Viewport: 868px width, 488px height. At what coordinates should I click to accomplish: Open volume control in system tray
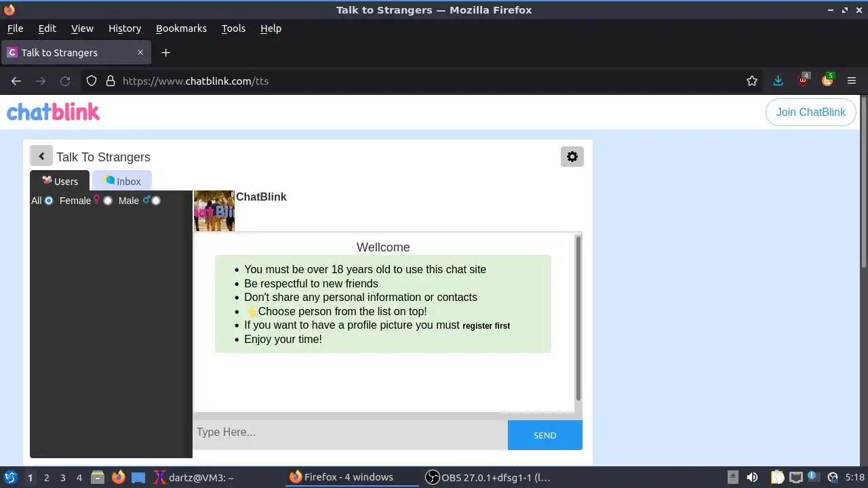(752, 477)
